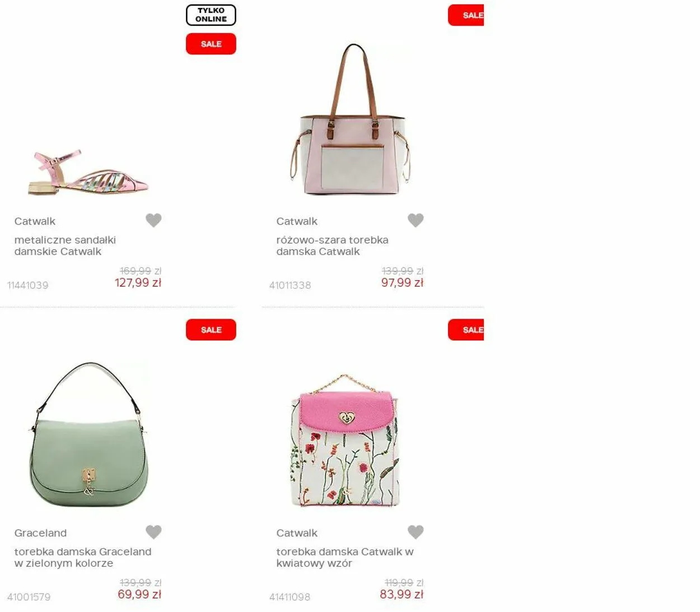The image size is (700, 612).
Task: Click SALE badge above floral backpack bag
Action: coord(466,330)
